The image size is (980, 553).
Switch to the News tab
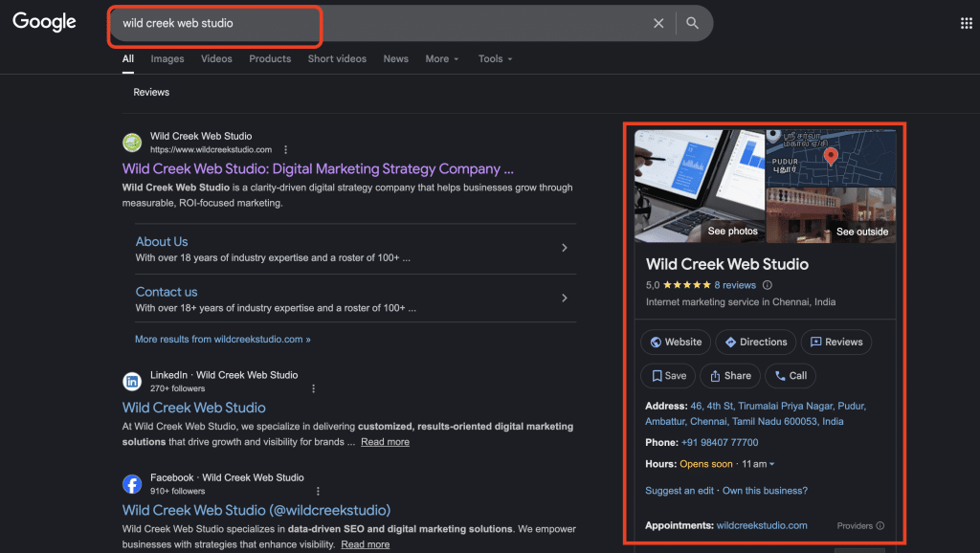tap(395, 58)
